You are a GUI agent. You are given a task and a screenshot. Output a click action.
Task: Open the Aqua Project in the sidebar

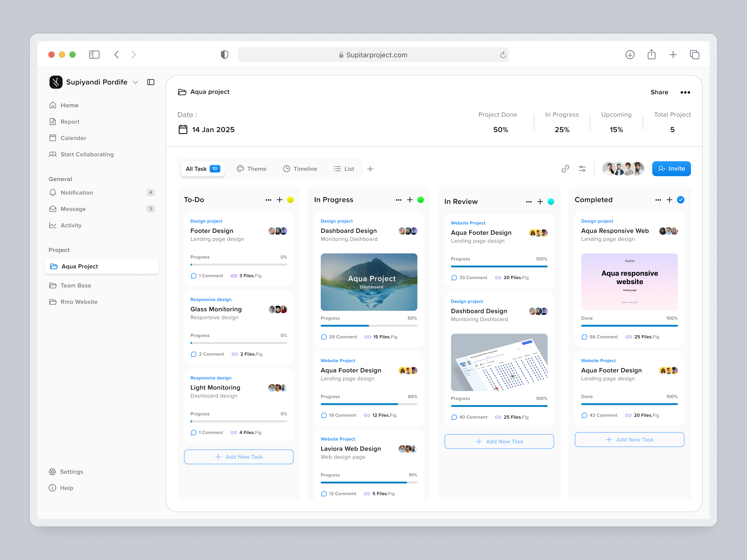tap(79, 266)
